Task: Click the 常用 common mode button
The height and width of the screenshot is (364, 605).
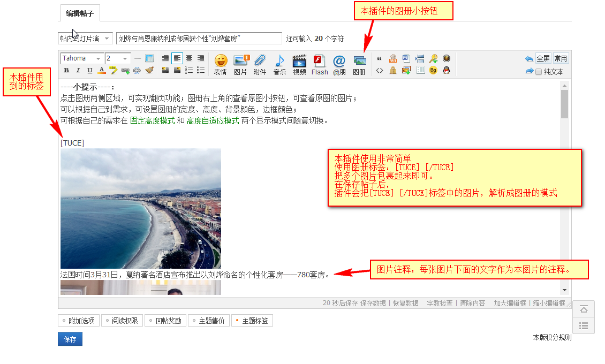Action: 561,58
